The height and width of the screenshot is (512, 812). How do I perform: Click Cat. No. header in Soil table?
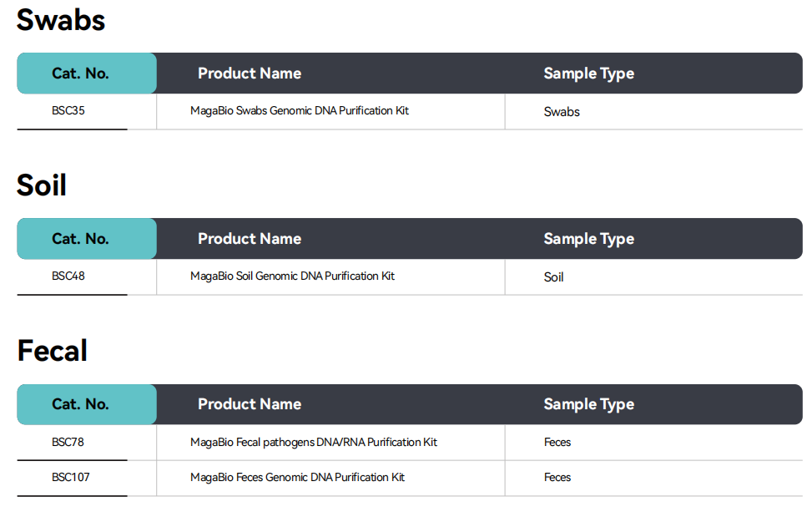(80, 239)
